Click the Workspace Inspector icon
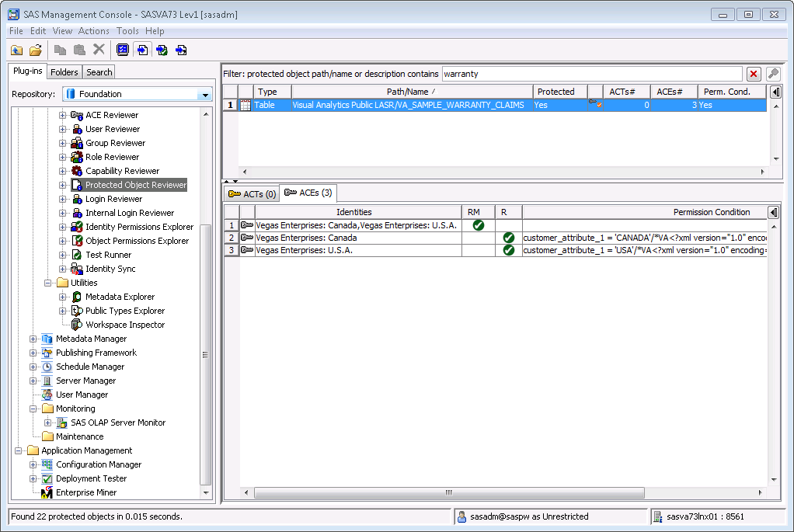Screen dimensions: 794x532 click(x=77, y=325)
